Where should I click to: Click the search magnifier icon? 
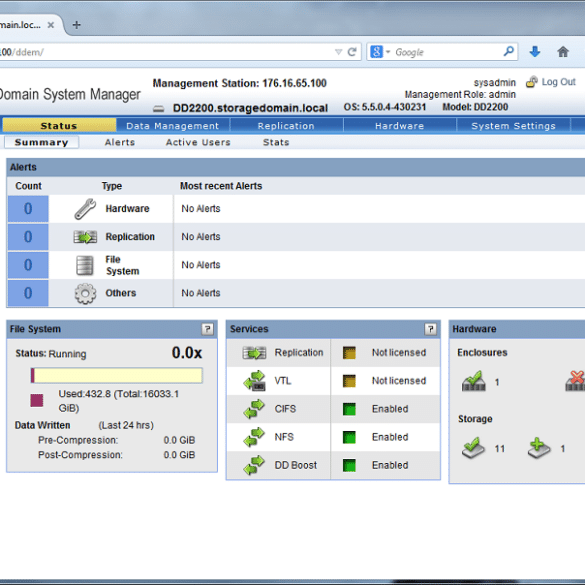pyautogui.click(x=509, y=51)
